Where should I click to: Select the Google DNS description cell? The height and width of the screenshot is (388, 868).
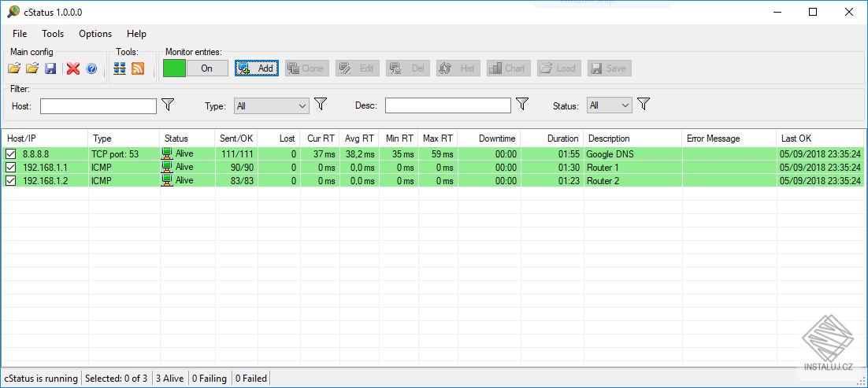click(632, 154)
